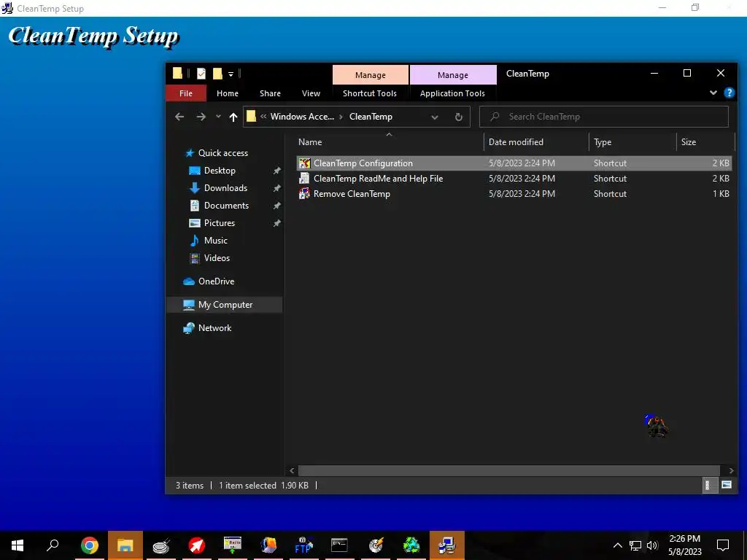Viewport: 747px width, 560px height.
Task: Click the Windows Acce... breadcrumb segment
Action: pos(302,117)
